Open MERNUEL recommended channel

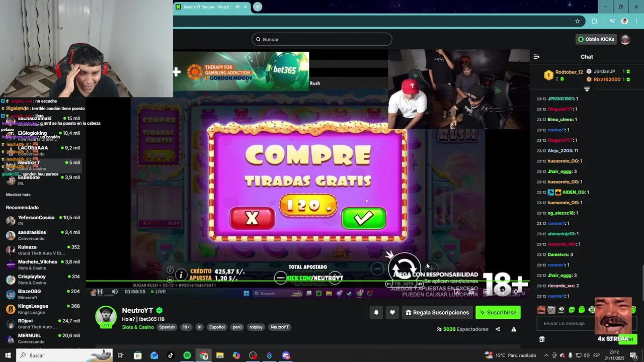[43, 338]
